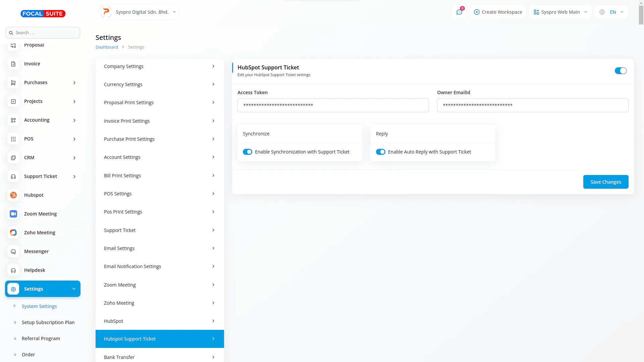The image size is (644, 362).
Task: Open Messenger via its sidebar icon
Action: pos(13,251)
